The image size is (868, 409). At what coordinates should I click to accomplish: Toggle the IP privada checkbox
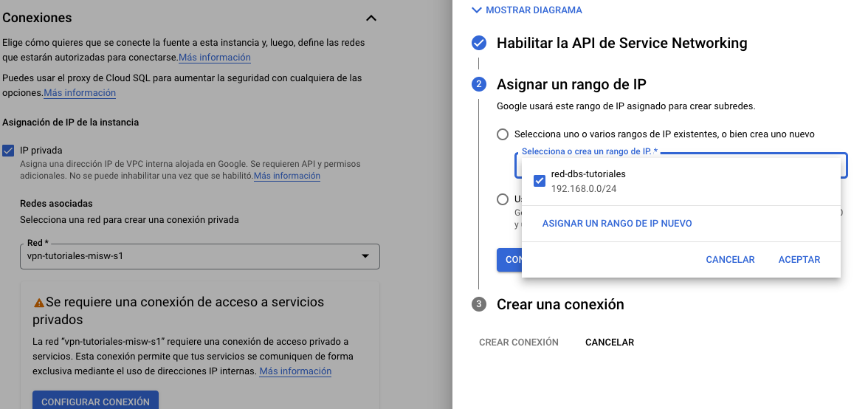[9, 150]
